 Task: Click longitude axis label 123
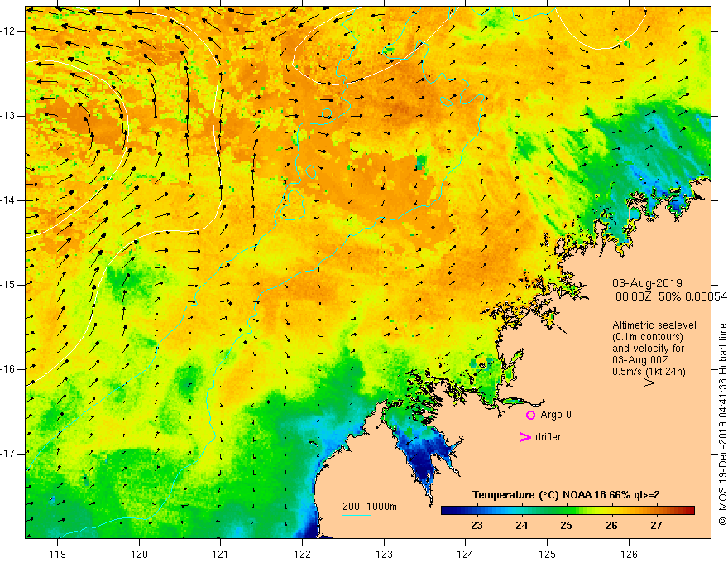point(384,554)
